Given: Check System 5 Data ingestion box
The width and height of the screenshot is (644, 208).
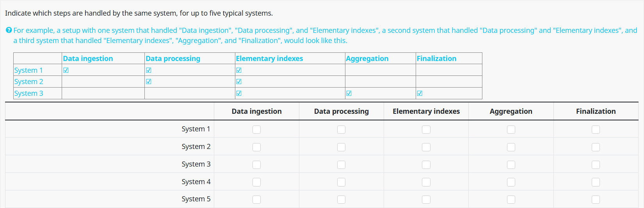Looking at the screenshot, I should pyautogui.click(x=256, y=199).
